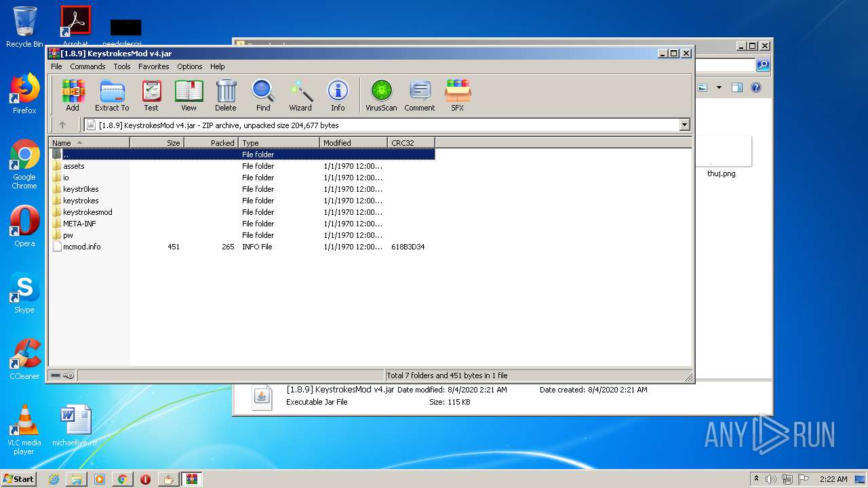Select the META-INF folder
868x488 pixels.
(x=242, y=224)
